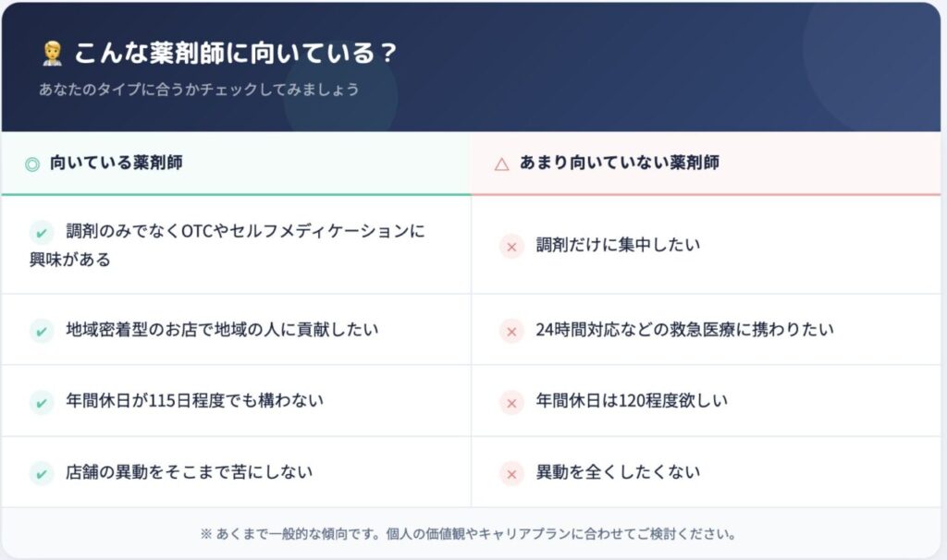Click the text 調剤だけに集中したい

point(618,246)
